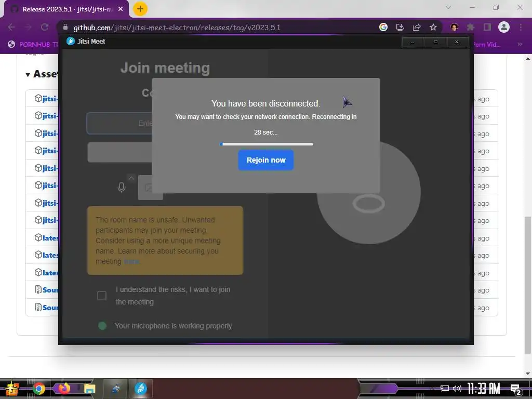Minimize the Jitsi Meet window

pos(413,42)
